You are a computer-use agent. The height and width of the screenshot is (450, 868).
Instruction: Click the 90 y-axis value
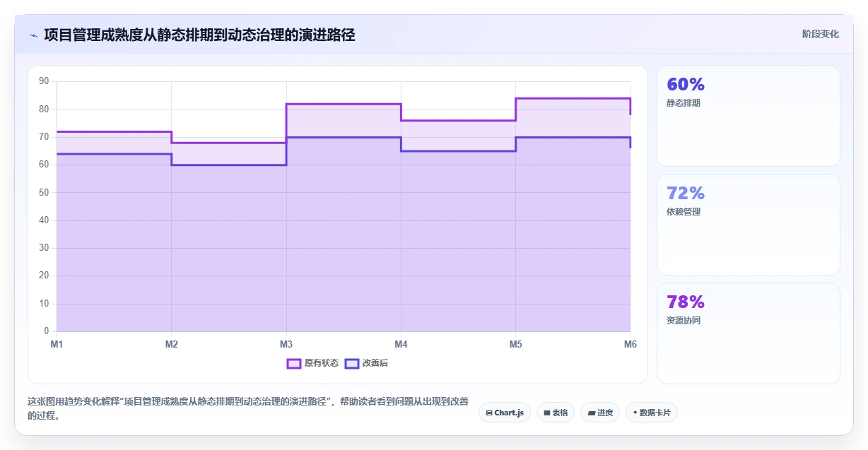44,81
